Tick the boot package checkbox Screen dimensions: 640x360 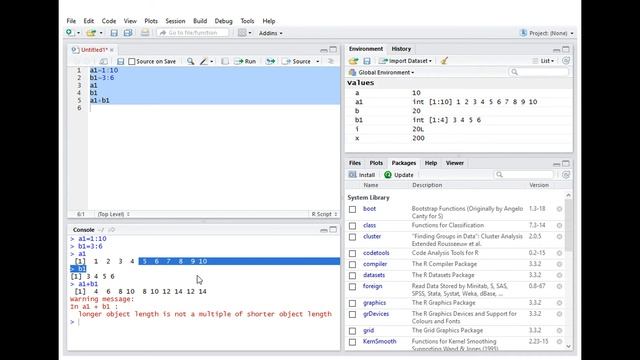(x=352, y=209)
